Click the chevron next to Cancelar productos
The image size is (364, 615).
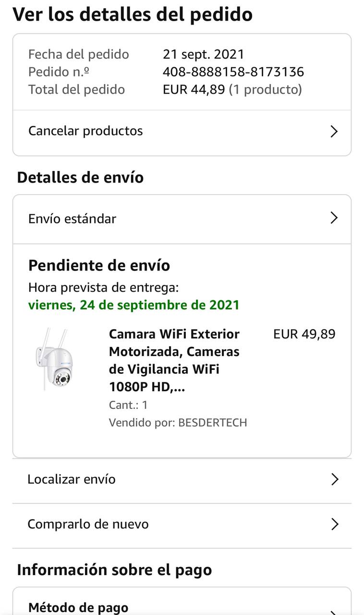(x=334, y=132)
